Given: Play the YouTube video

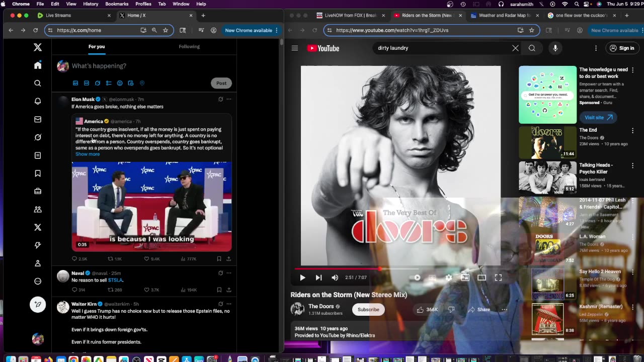Looking at the screenshot, I should tap(302, 278).
